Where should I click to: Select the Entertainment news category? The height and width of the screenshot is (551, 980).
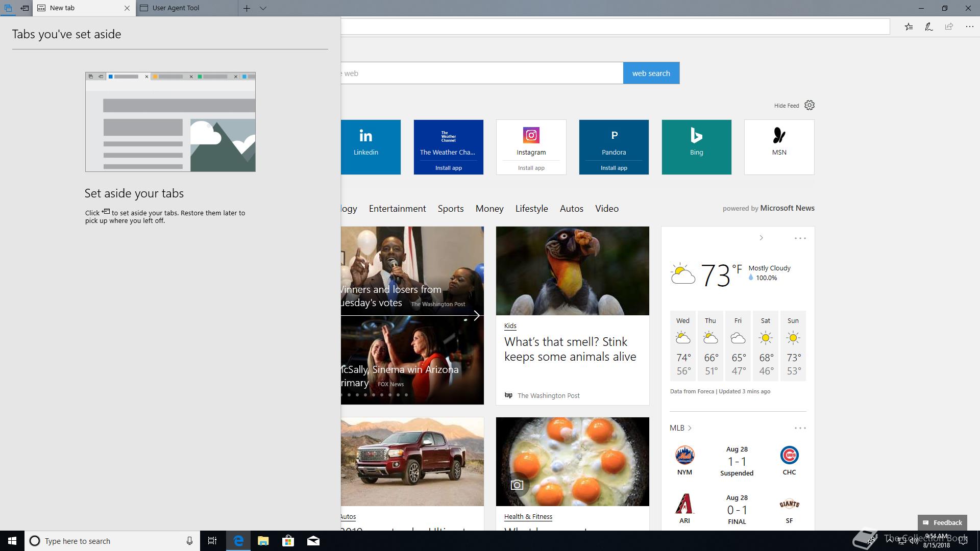point(397,209)
